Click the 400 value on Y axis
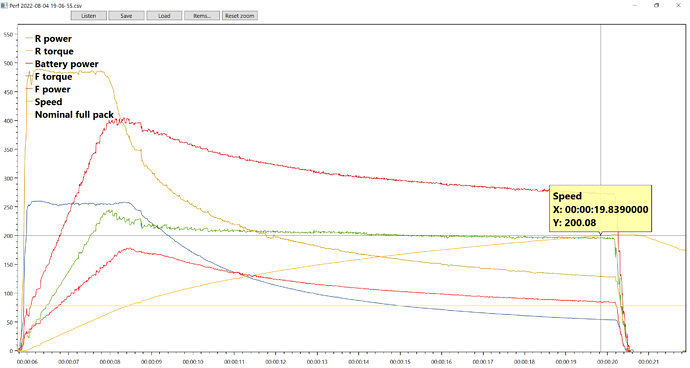 pos(8,121)
